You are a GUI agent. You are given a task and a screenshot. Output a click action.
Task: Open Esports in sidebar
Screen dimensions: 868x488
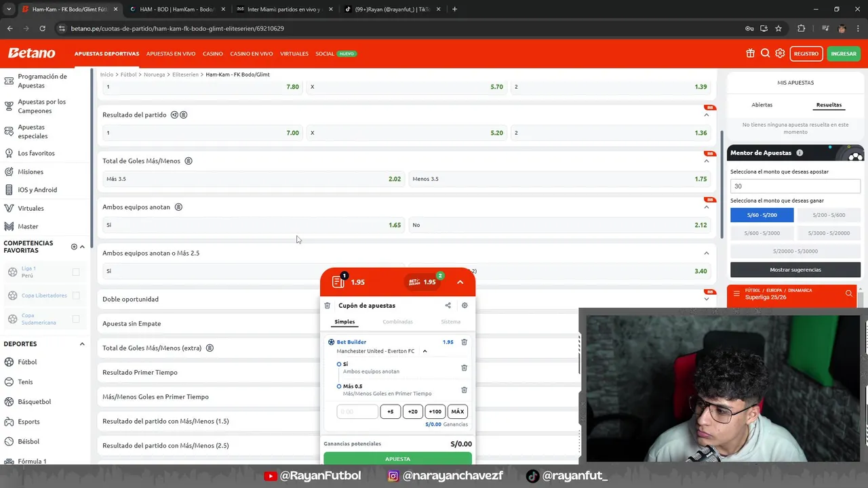click(28, 422)
